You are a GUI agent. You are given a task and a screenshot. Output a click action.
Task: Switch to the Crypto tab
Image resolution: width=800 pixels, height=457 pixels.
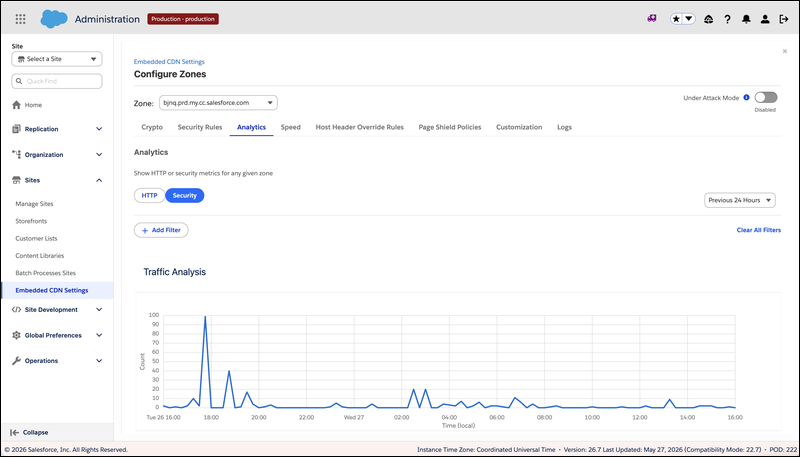pyautogui.click(x=152, y=127)
